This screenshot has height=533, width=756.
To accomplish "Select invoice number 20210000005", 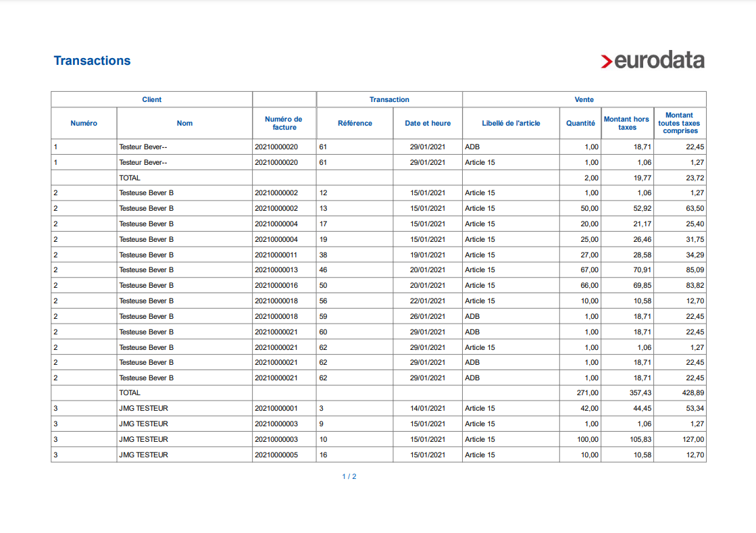I will 276,455.
